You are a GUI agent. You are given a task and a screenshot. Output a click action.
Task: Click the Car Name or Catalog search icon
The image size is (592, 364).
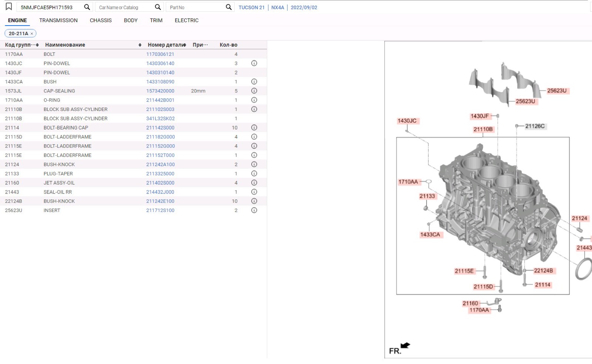pos(158,7)
